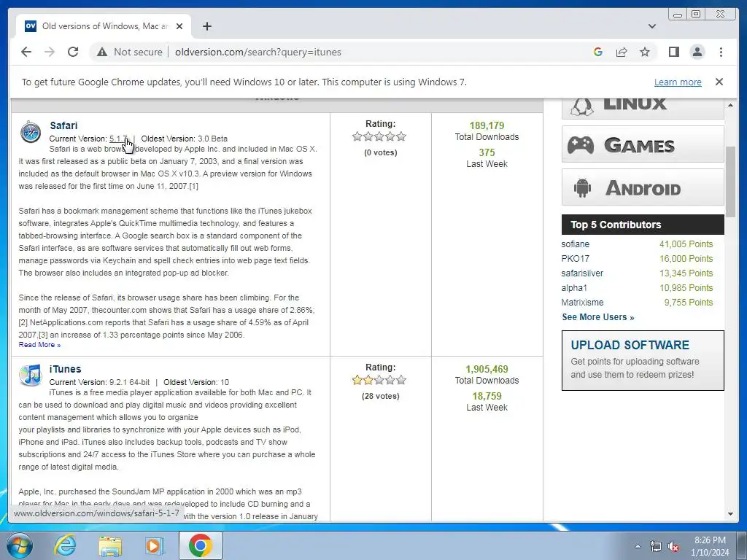Image resolution: width=747 pixels, height=560 pixels.
Task: Click the forward navigation arrow
Action: coord(50,52)
